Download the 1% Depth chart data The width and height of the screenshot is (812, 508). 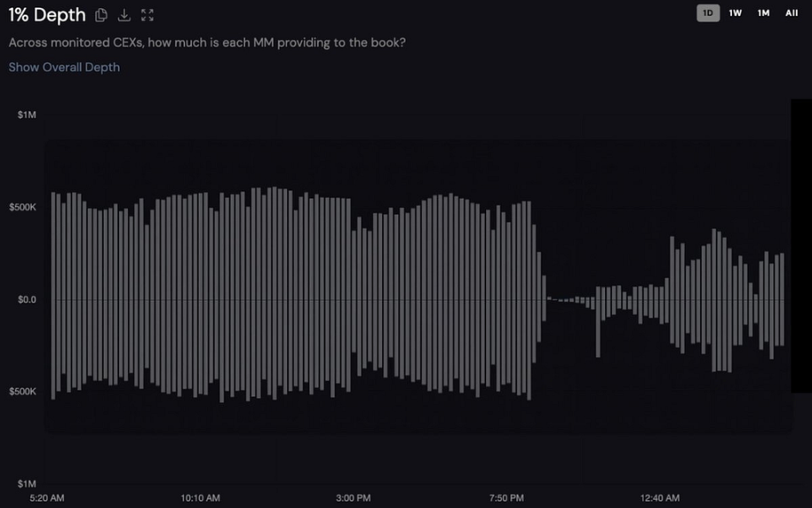pos(124,15)
